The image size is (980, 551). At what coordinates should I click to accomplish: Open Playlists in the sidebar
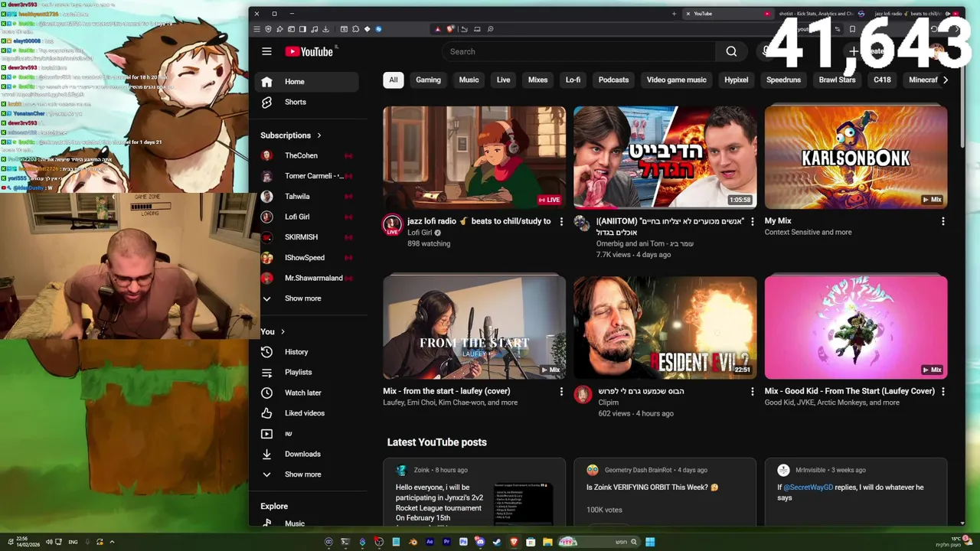[306, 372]
